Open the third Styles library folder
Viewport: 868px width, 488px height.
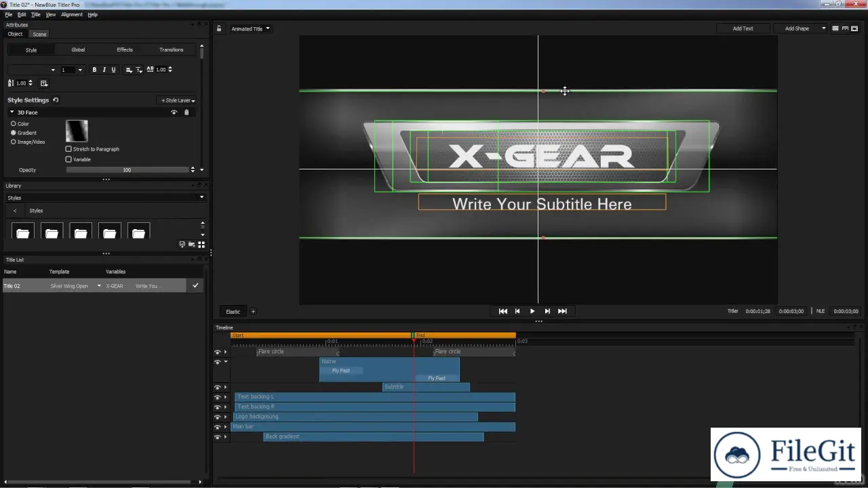81,230
